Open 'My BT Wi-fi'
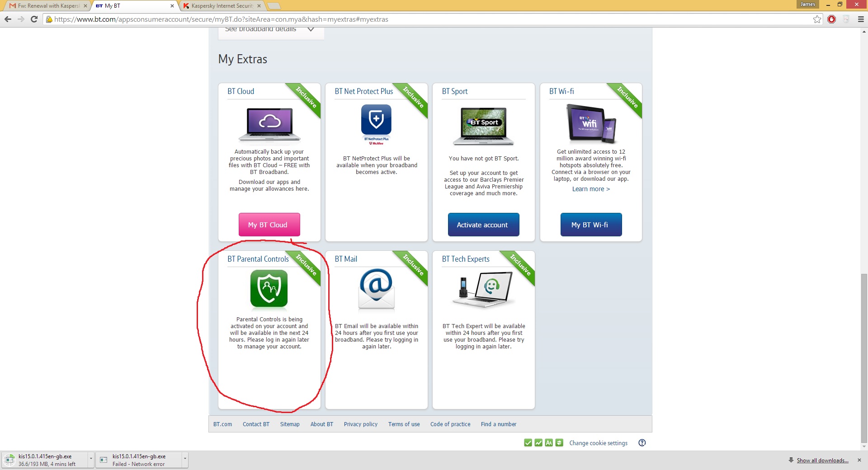The height and width of the screenshot is (470, 868). (x=591, y=225)
